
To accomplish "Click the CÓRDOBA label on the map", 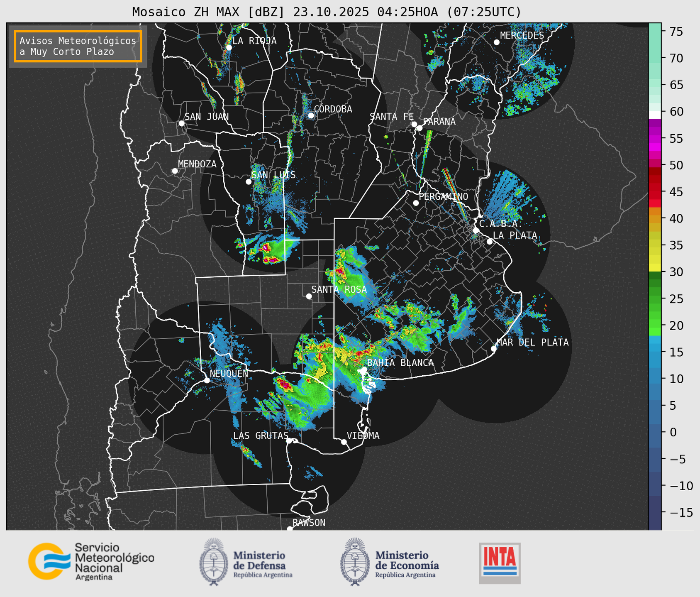I will coord(333,109).
